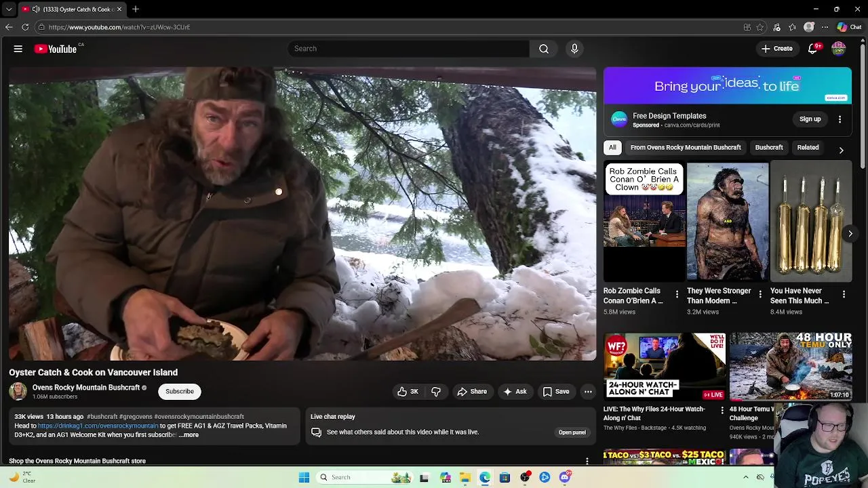The height and width of the screenshot is (488, 868).
Task: Follow the drinkag1.com link in description
Action: pos(98,426)
